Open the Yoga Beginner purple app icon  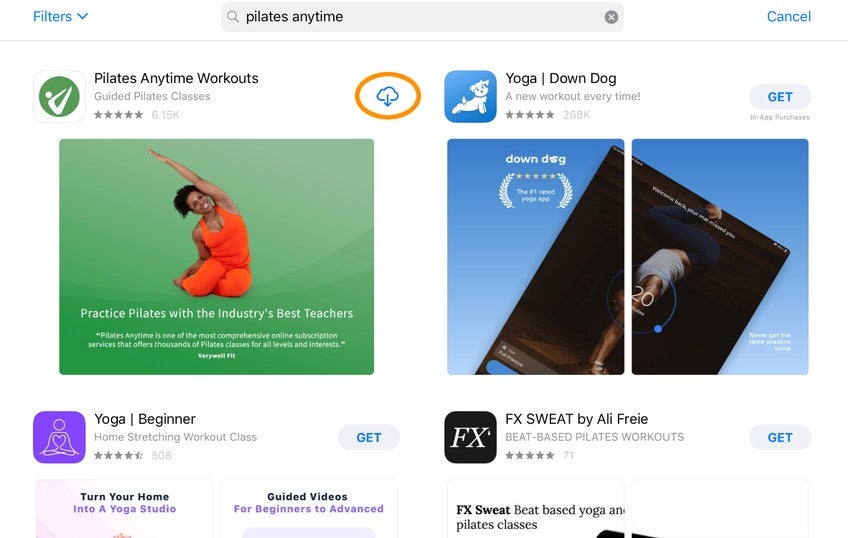[x=59, y=437]
